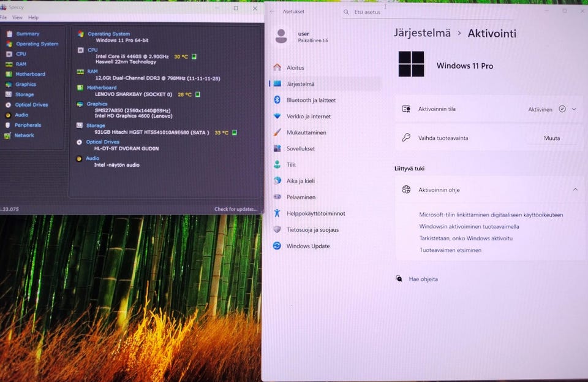This screenshot has width=588, height=382.
Task: Select the Graphics icon in Speccy sidebar
Action: [9, 85]
